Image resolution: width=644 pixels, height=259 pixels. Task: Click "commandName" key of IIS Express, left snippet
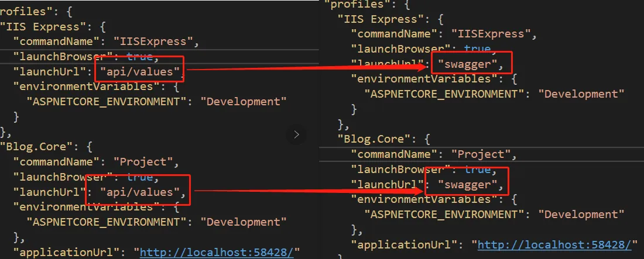coord(56,42)
